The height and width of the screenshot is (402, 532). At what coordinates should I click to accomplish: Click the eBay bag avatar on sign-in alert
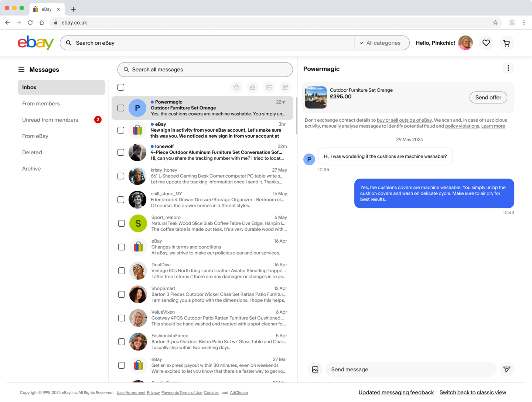click(137, 130)
